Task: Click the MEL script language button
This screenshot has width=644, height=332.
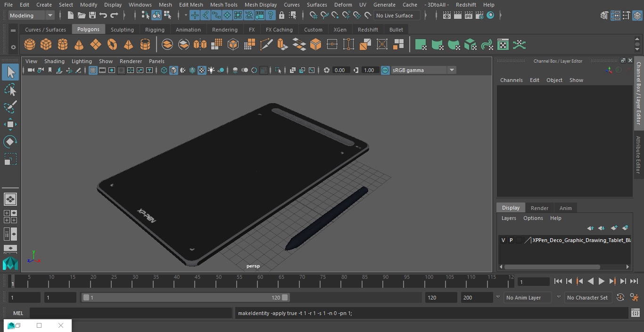Action: pos(18,313)
